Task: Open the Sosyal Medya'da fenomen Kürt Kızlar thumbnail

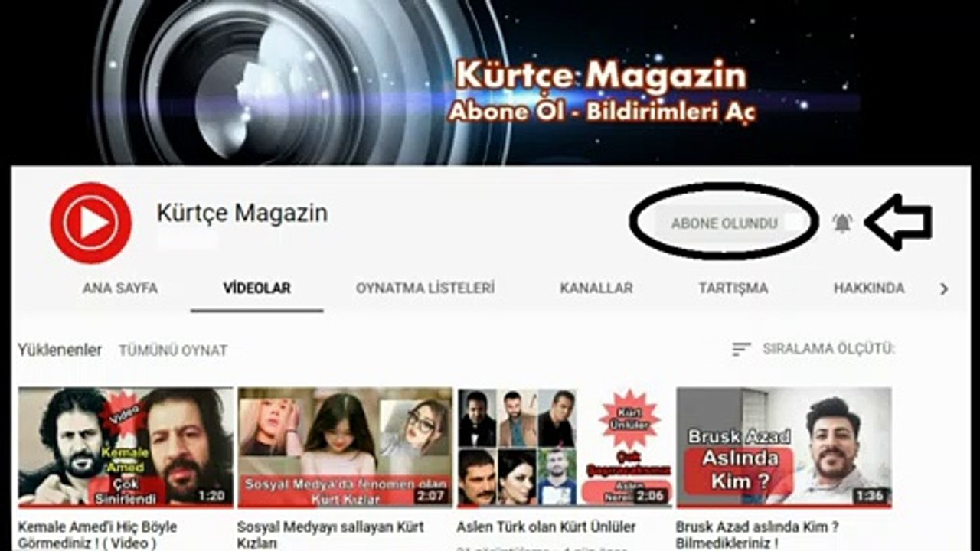Action: [345, 447]
